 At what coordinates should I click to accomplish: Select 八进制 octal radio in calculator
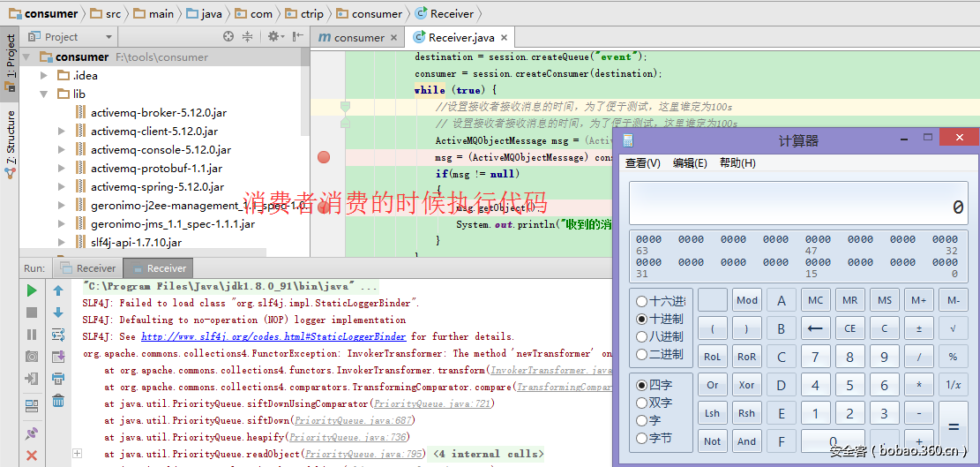coord(641,336)
